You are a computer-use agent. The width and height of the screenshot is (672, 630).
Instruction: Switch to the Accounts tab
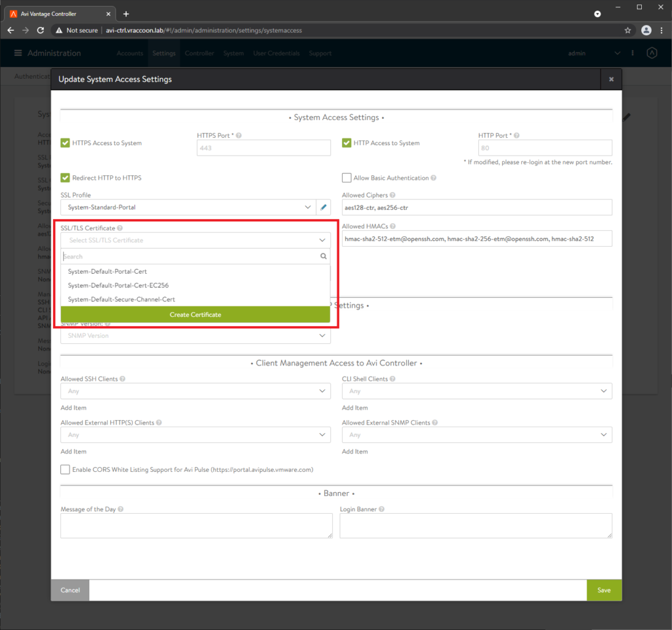point(129,53)
